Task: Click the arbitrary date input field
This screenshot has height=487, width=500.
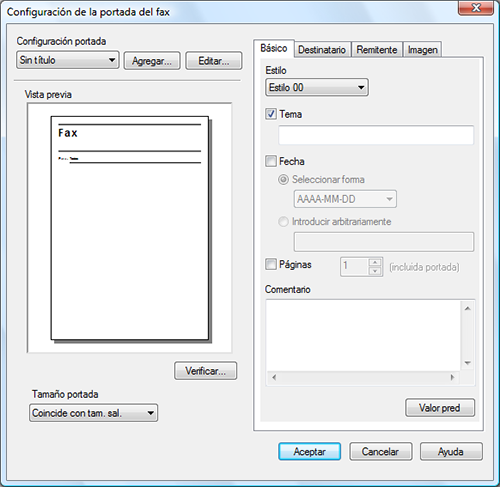Action: [x=384, y=242]
